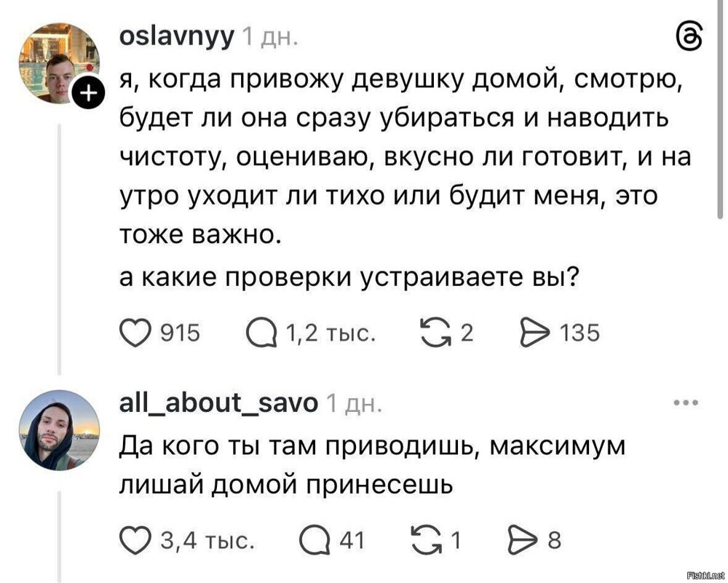Open the Threads logo at top right

click(689, 38)
